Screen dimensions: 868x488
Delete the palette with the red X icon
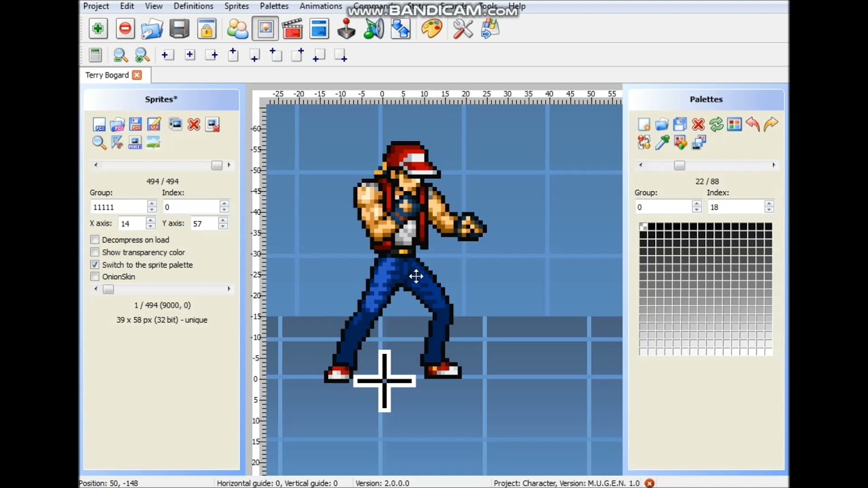point(698,125)
